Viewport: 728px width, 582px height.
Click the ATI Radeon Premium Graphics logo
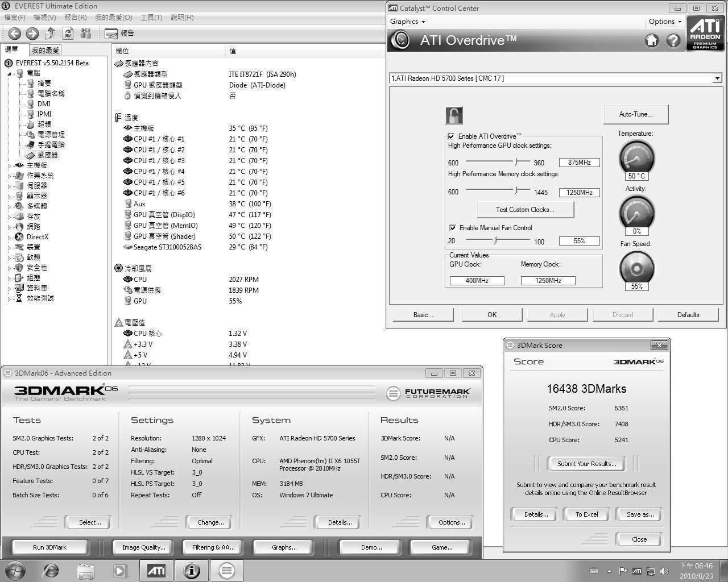tap(705, 33)
